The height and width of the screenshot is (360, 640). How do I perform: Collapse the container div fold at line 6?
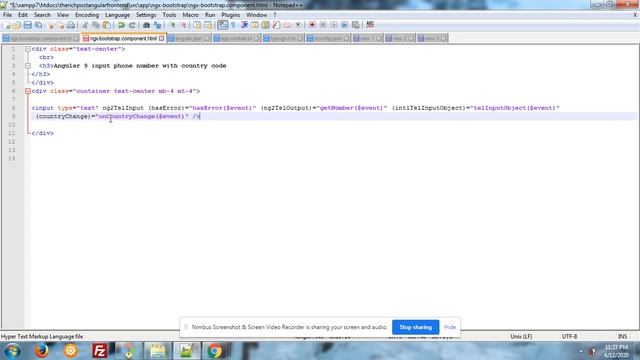[x=28, y=91]
